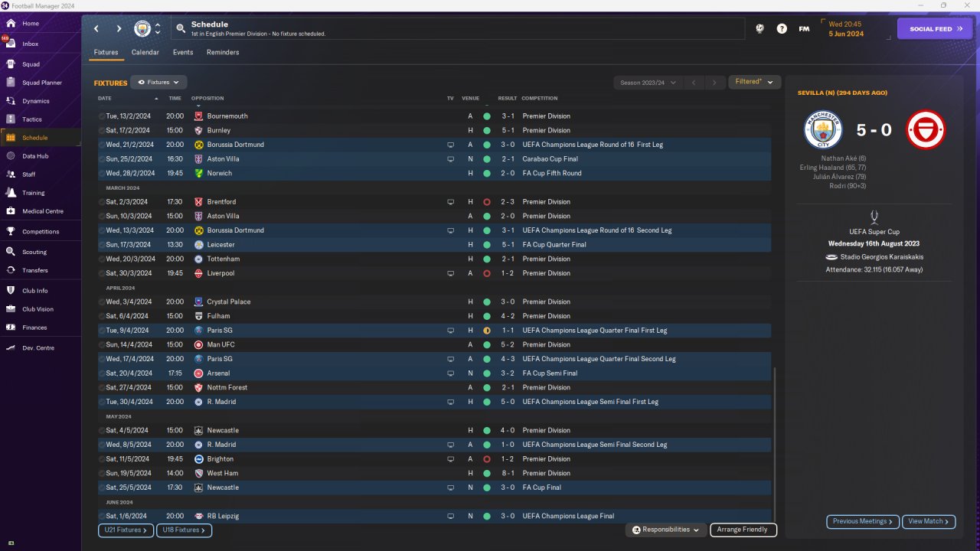Sort by the Competition column header
The height and width of the screenshot is (551, 980).
click(540, 99)
